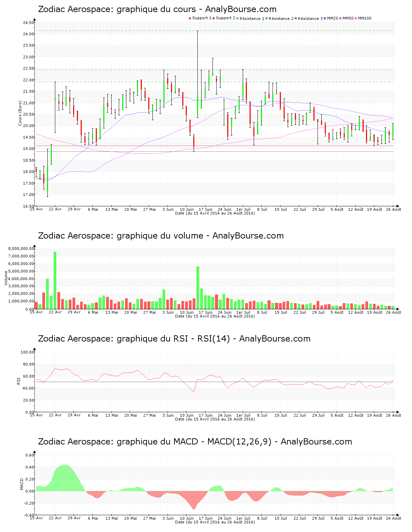Click the '17 Juin' date tick under the price chart
This screenshot has height=532, width=412.
206,209
